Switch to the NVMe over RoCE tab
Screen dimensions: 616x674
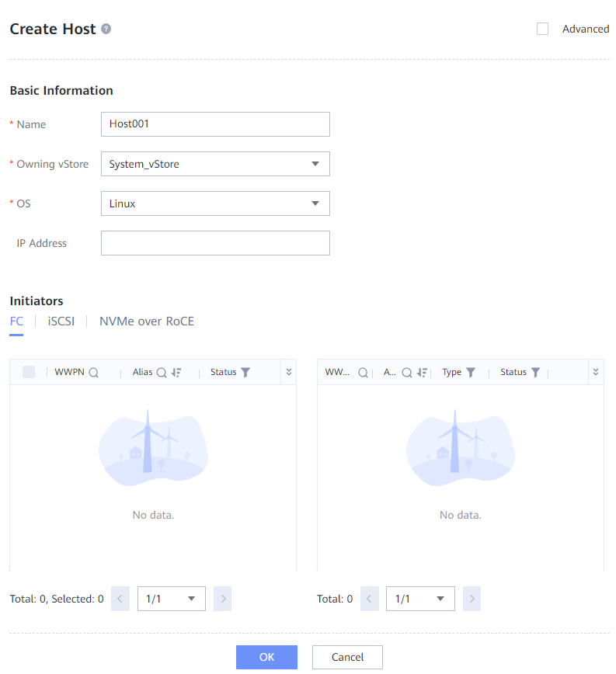point(147,321)
